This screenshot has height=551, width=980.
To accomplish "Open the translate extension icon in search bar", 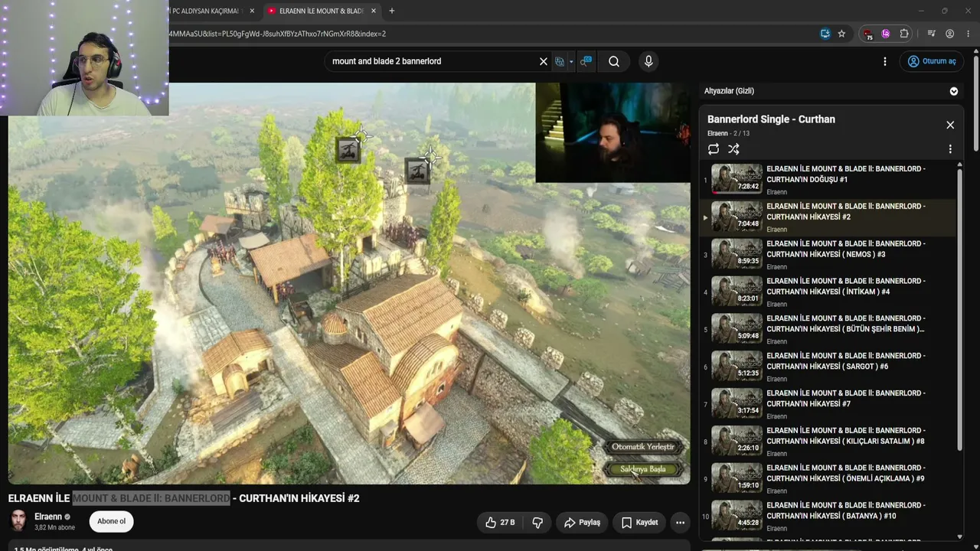I will [560, 61].
